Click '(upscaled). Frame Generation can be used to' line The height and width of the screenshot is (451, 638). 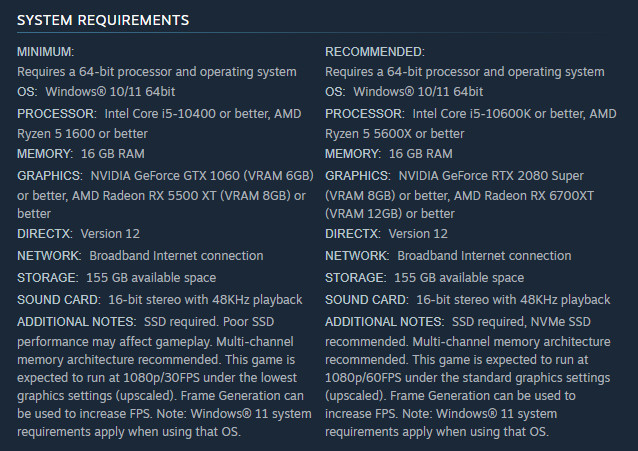(450, 396)
